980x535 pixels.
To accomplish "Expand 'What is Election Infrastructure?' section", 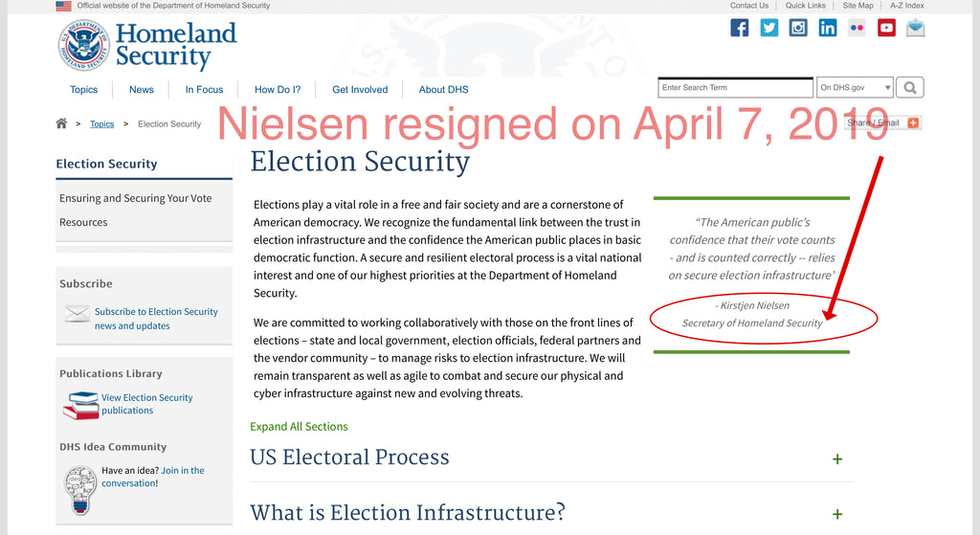I will (x=837, y=514).
